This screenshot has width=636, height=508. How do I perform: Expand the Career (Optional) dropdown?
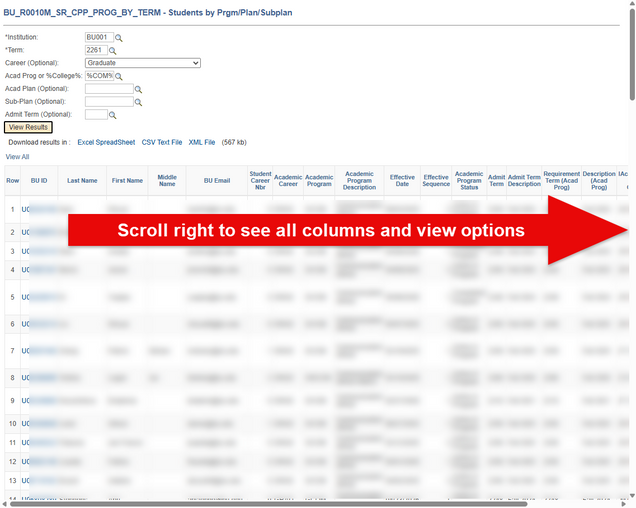point(143,63)
